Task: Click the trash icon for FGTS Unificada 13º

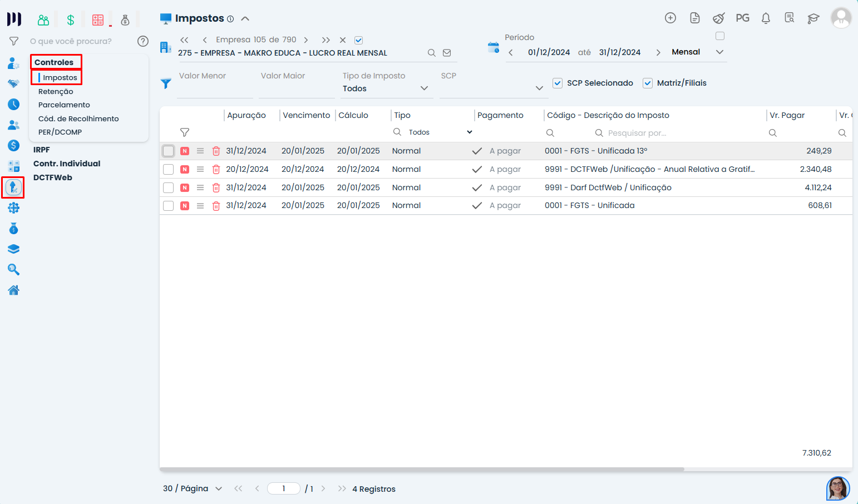Action: coord(216,151)
